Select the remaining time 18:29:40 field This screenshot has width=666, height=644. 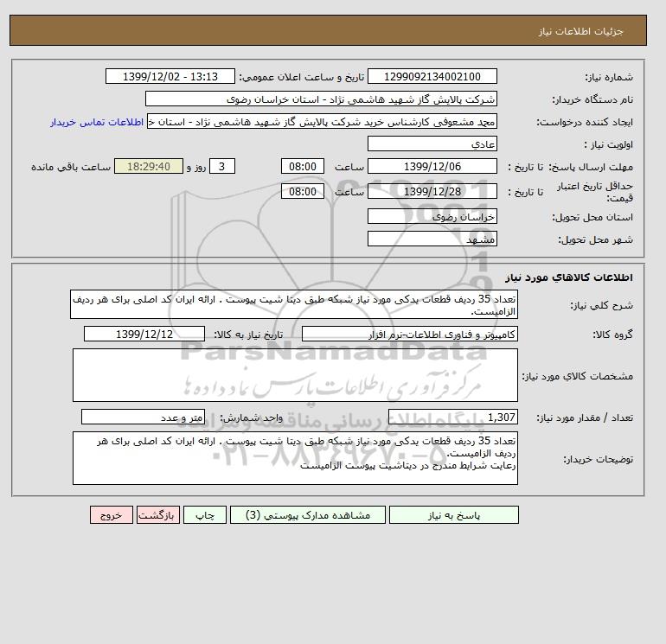tap(149, 167)
